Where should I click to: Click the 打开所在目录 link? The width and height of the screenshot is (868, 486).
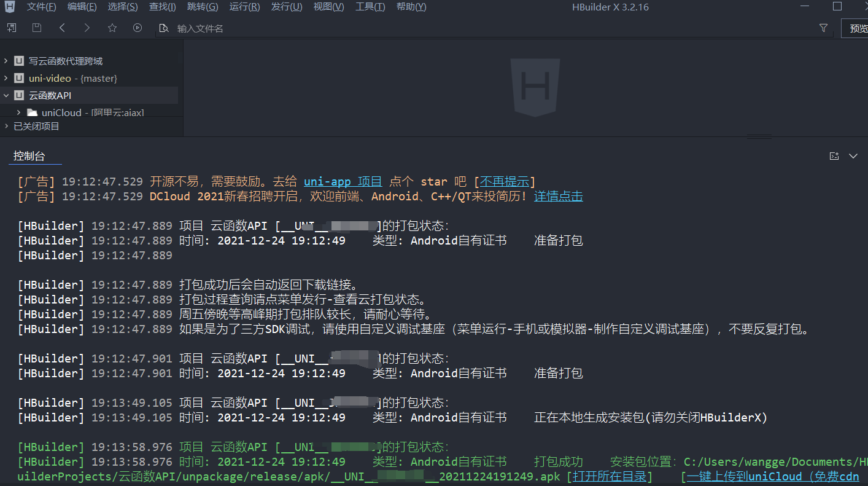(610, 476)
